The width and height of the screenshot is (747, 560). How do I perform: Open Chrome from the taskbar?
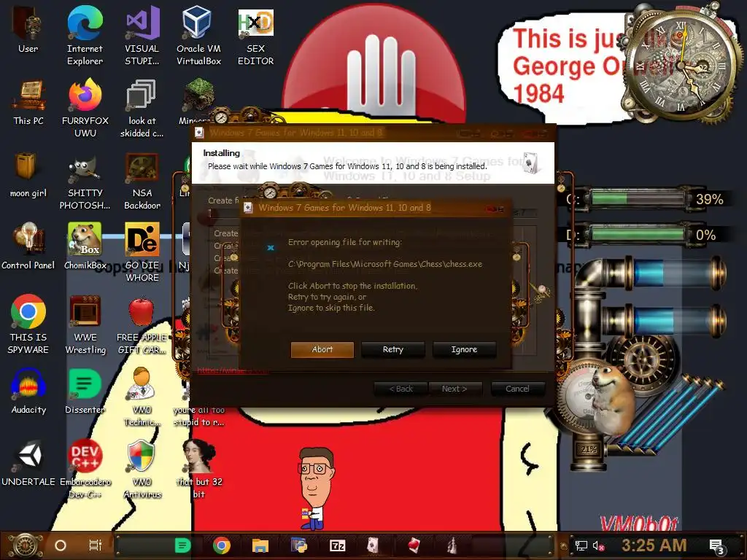click(x=222, y=545)
